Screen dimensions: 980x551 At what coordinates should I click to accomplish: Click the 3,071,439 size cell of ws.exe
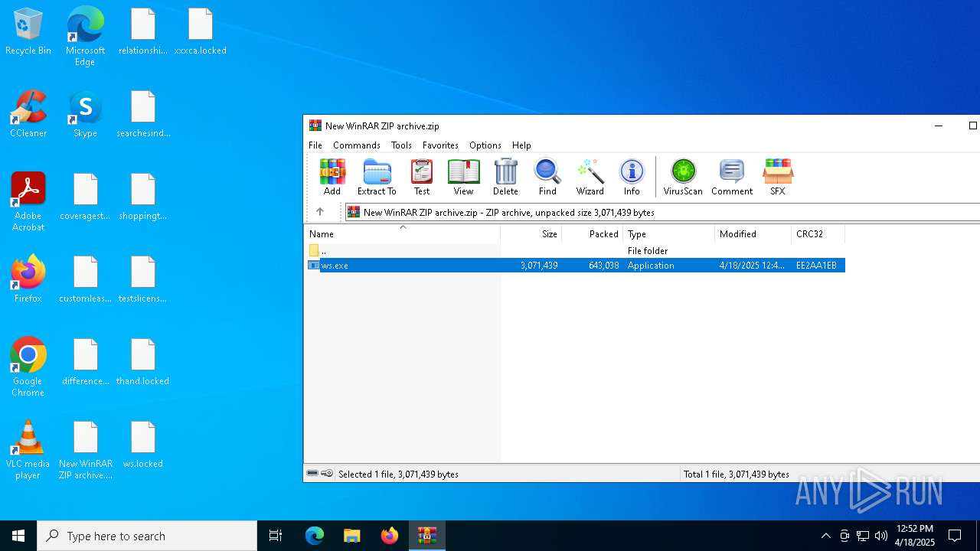coord(539,266)
